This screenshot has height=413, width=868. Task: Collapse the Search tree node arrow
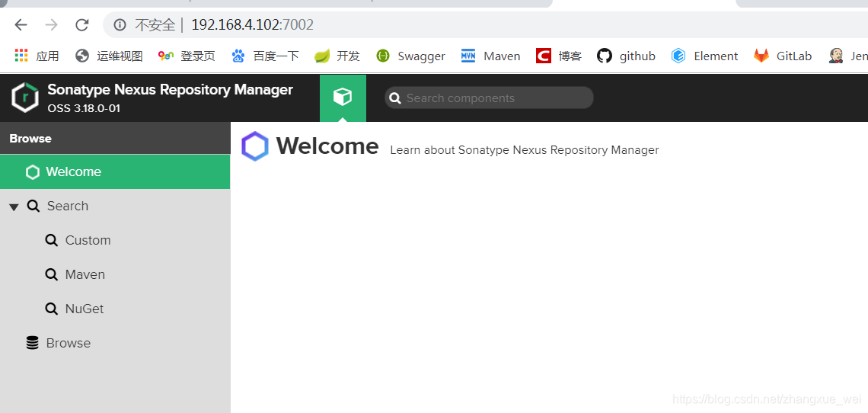(14, 206)
